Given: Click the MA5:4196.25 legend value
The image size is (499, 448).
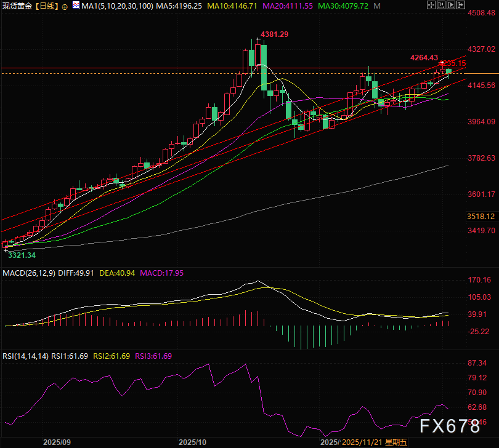Looking at the screenshot, I should pyautogui.click(x=177, y=6).
